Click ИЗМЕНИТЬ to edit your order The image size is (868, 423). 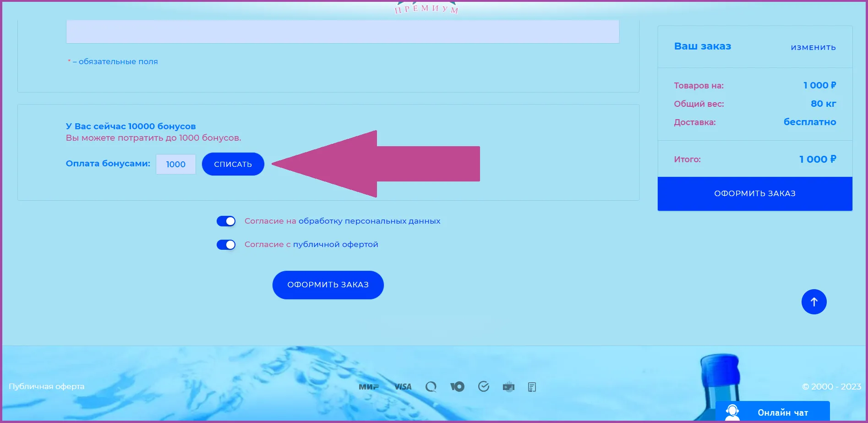point(813,48)
